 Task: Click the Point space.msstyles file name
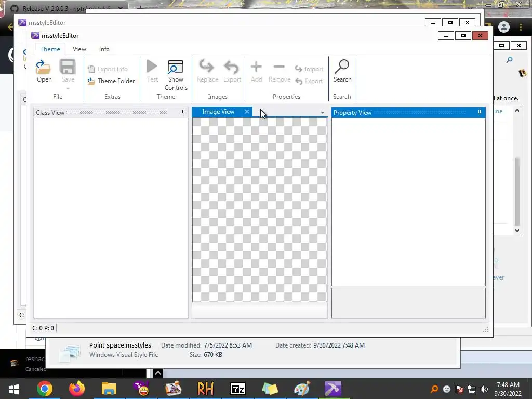[x=120, y=345]
